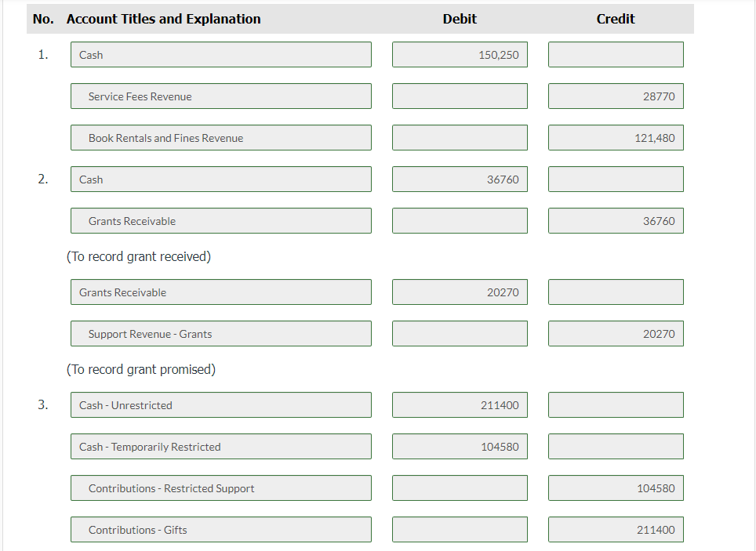Click non-indented Grants Receivable account field

(x=221, y=292)
